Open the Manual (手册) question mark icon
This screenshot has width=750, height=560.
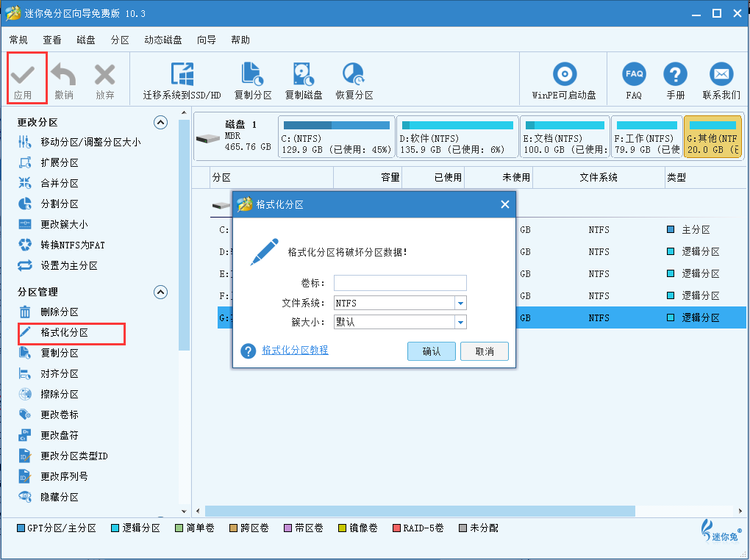click(675, 74)
